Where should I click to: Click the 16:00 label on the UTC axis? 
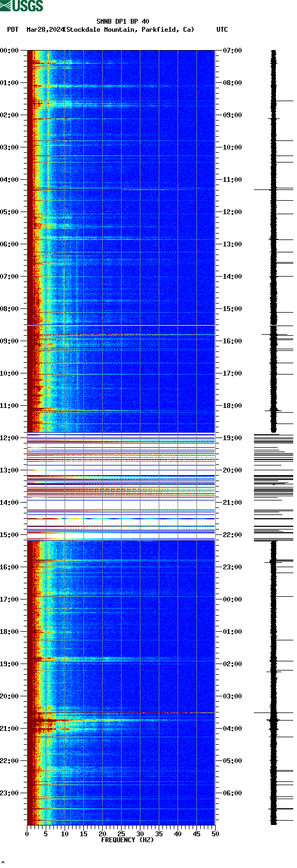232,341
